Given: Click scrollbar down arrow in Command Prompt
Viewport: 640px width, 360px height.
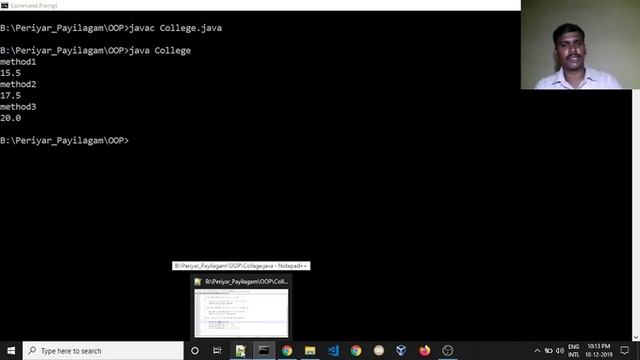Looking at the screenshot, I should [x=636, y=338].
